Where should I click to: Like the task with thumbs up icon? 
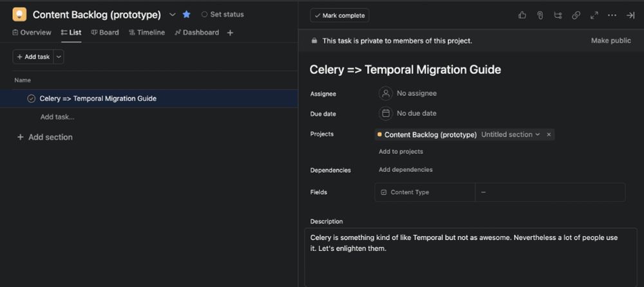(522, 15)
